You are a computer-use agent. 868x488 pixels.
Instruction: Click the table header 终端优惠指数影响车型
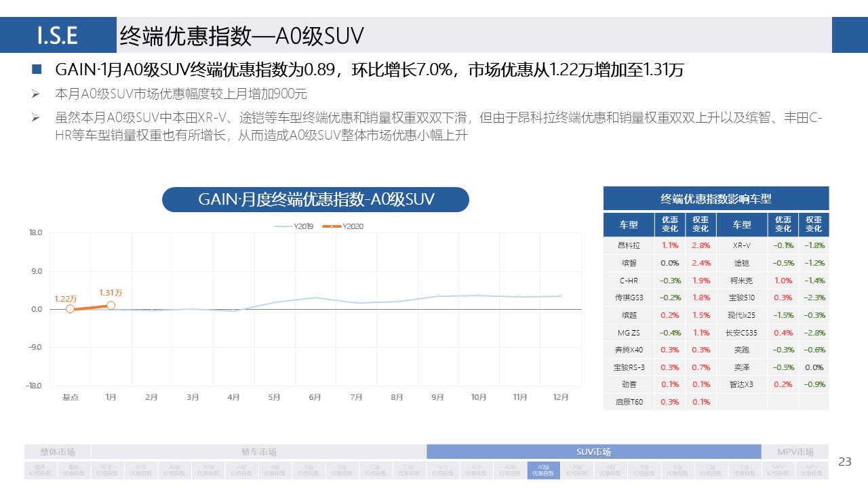click(716, 199)
